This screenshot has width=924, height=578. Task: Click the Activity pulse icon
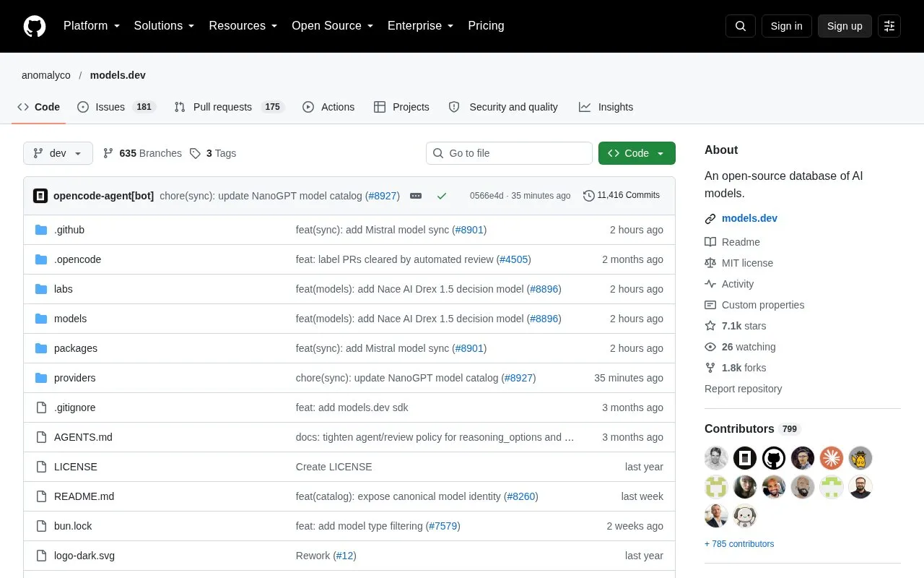pos(710,284)
